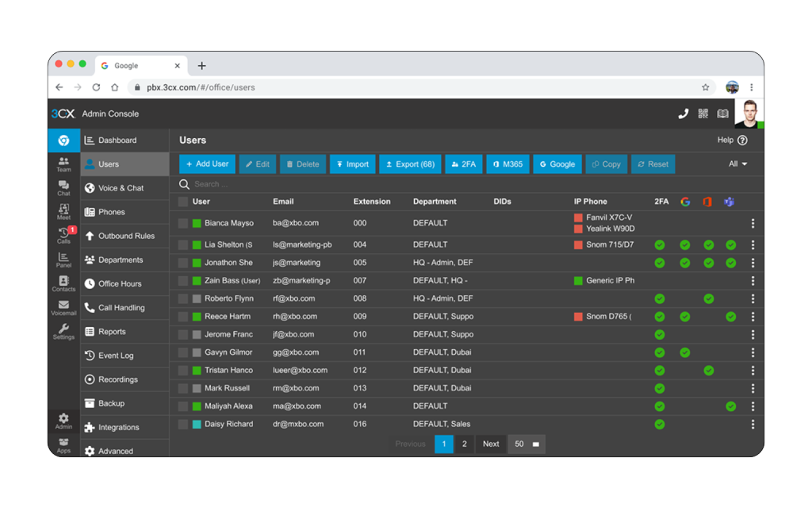
Task: Click the Add User button
Action: [207, 164]
